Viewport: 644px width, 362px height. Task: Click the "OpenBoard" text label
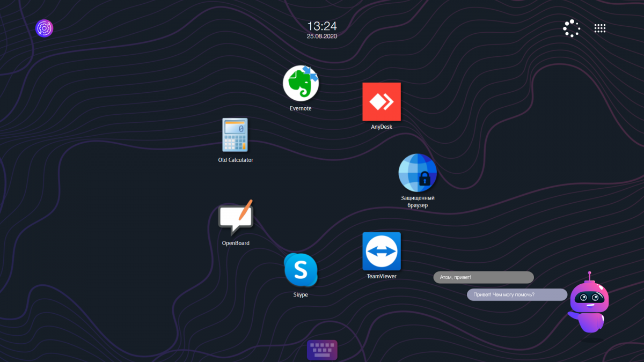pyautogui.click(x=236, y=243)
